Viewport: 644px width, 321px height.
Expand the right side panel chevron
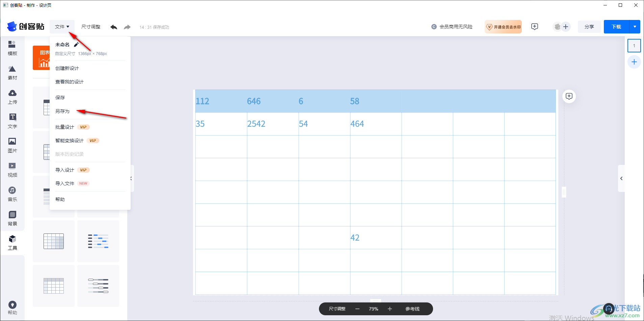[x=621, y=178]
